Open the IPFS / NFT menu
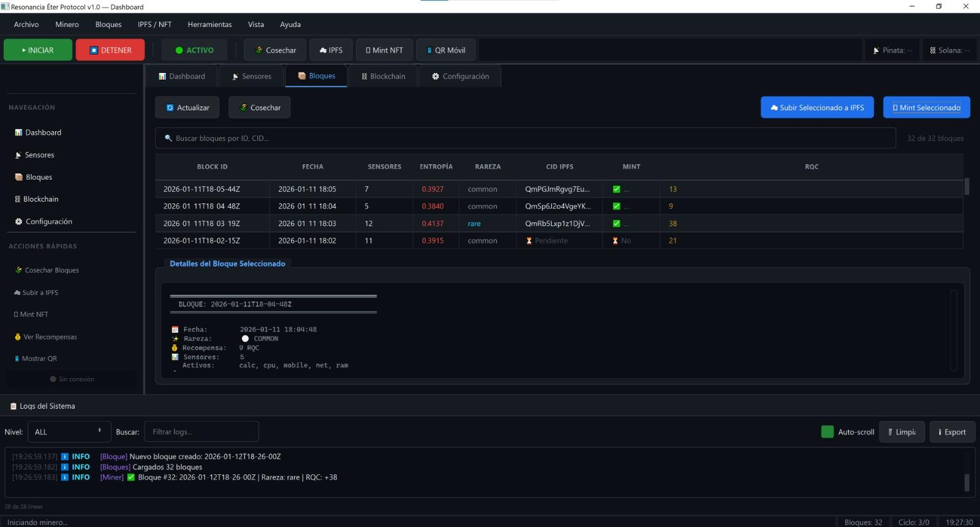The width and height of the screenshot is (980, 527). click(154, 25)
